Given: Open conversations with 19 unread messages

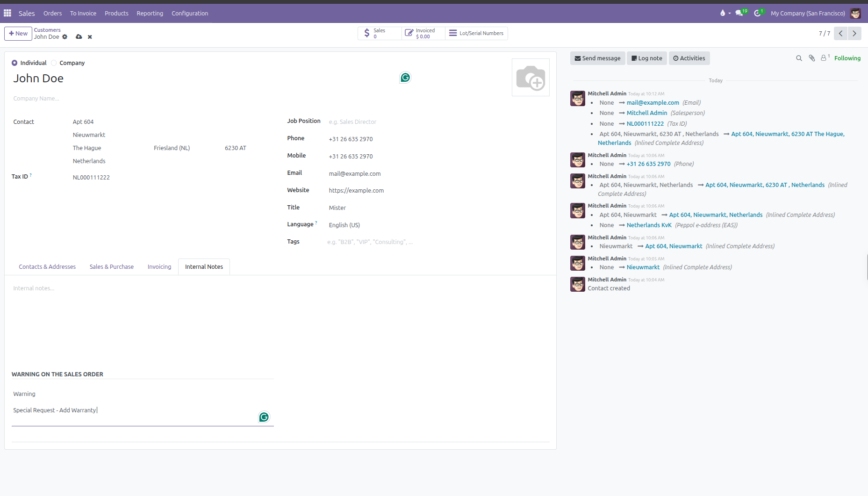Looking at the screenshot, I should click(x=741, y=13).
